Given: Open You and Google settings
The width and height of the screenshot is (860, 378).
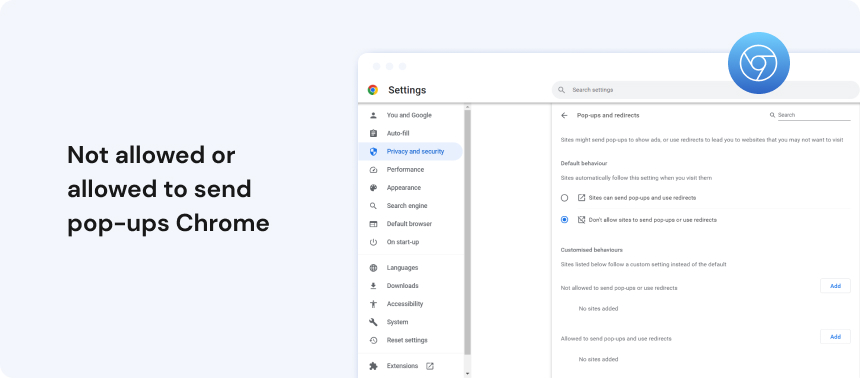Looking at the screenshot, I should tap(410, 115).
